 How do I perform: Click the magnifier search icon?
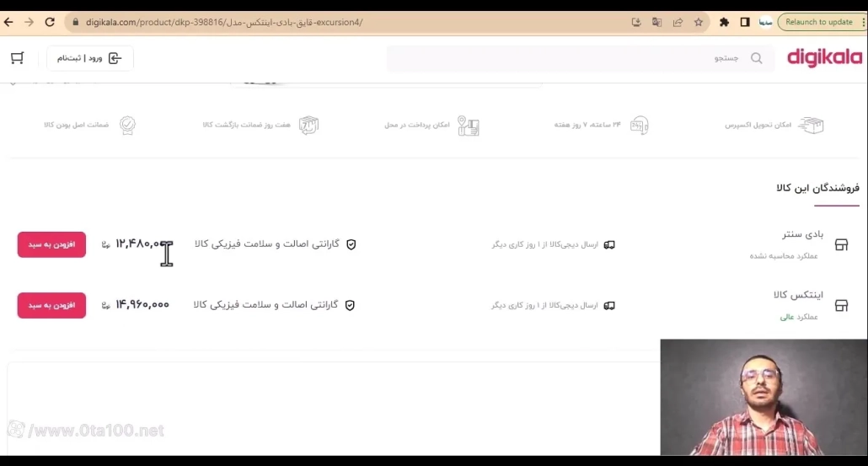[x=756, y=58]
